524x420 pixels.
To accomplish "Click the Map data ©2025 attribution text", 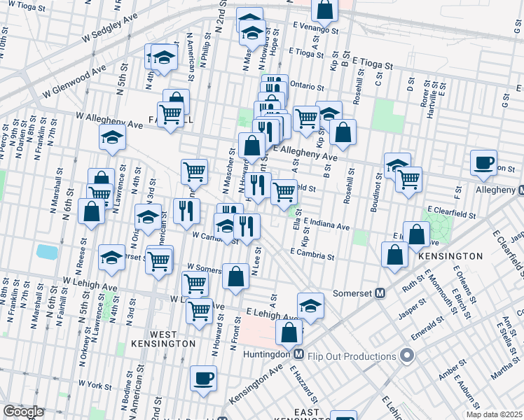I will (495, 414).
